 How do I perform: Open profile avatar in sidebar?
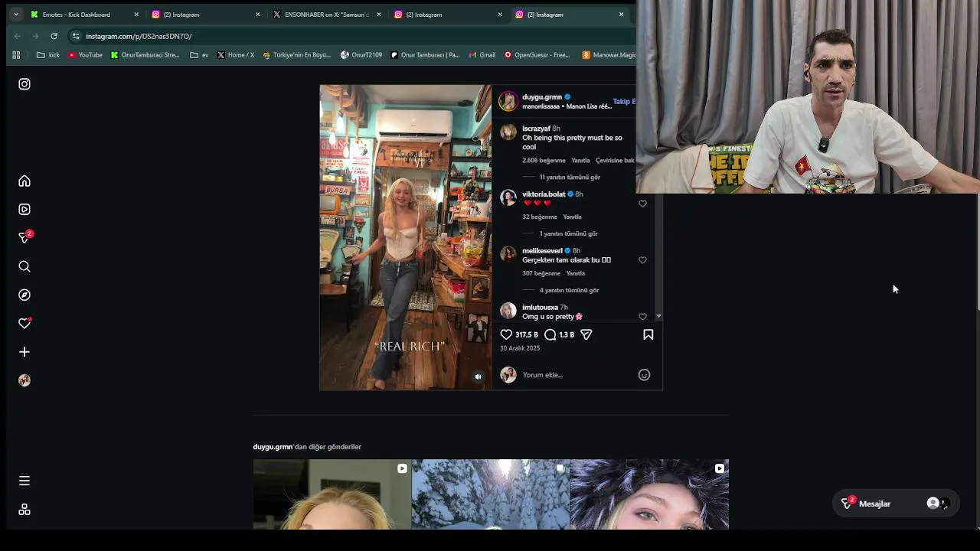click(x=24, y=380)
